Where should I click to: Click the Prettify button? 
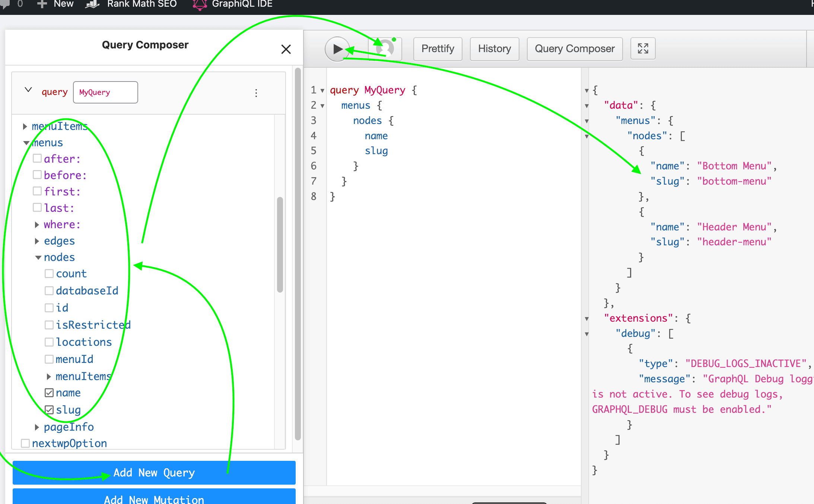[438, 49]
